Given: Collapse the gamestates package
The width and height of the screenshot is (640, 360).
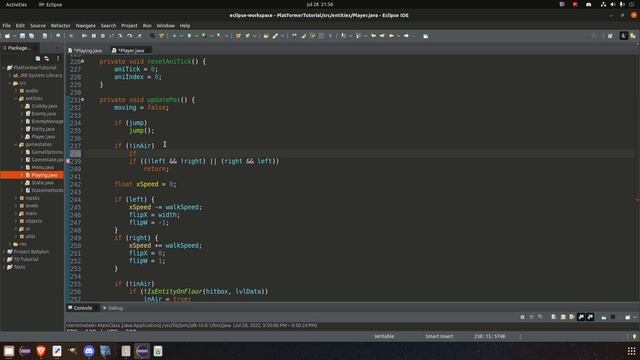Looking at the screenshot, I should click(16, 144).
